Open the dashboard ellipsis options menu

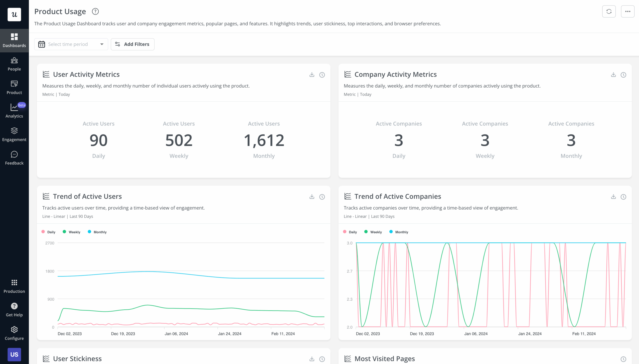628,11
